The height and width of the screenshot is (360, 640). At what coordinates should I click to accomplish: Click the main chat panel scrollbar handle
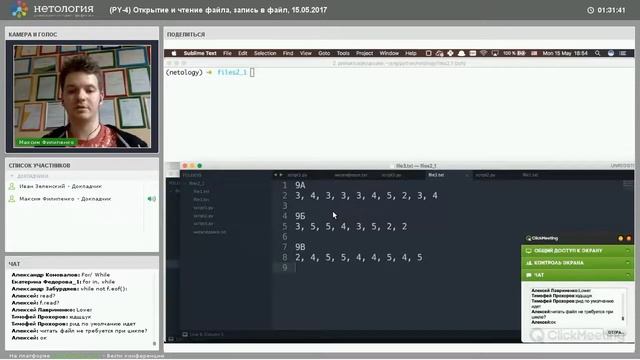pyautogui.click(x=154, y=344)
